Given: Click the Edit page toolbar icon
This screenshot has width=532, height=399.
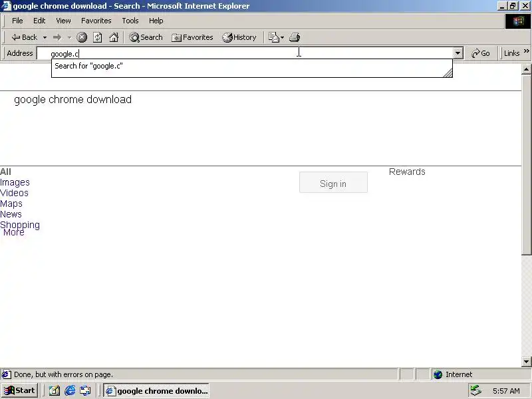Looking at the screenshot, I should (x=273, y=37).
